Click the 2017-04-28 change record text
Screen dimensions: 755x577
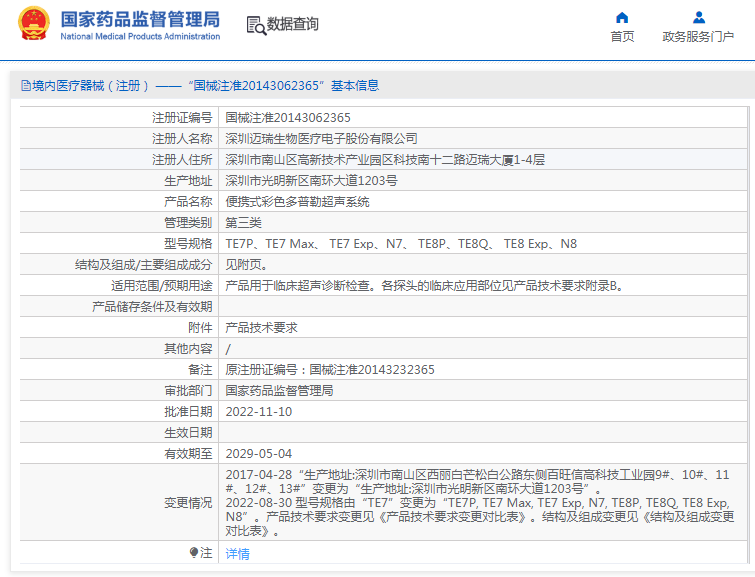coord(477,482)
